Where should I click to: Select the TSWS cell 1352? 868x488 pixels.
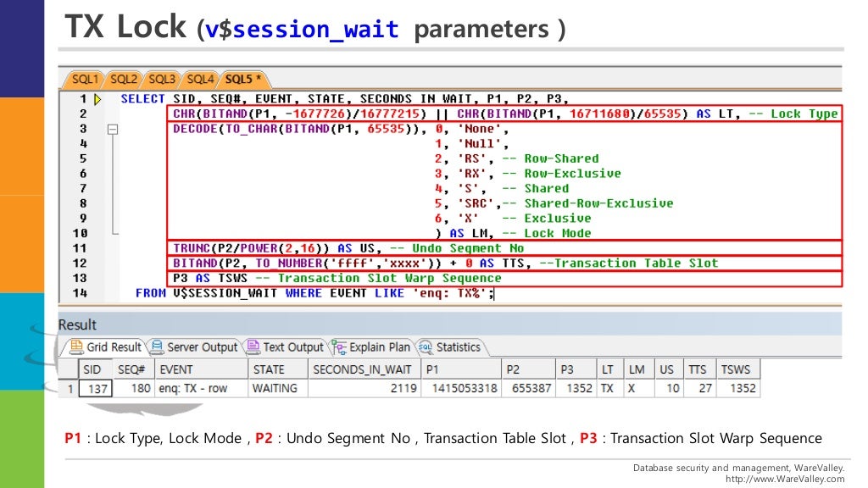pos(738,388)
